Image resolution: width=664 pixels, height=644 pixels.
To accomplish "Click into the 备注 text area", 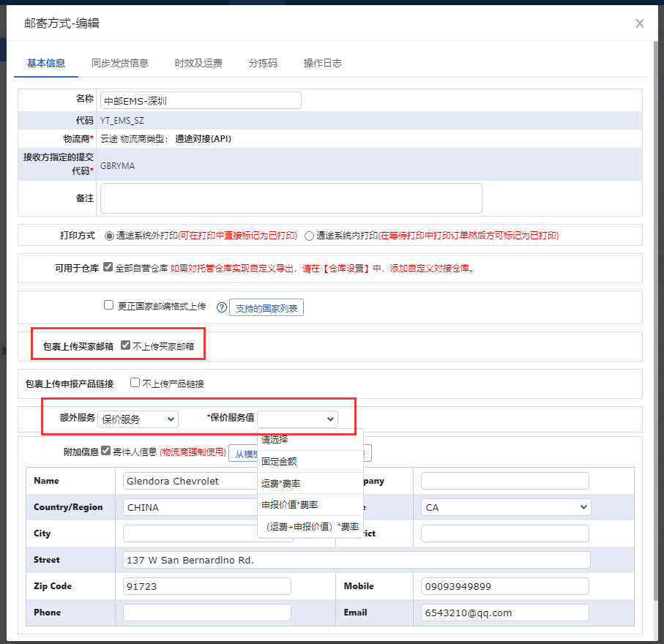I will [291, 198].
